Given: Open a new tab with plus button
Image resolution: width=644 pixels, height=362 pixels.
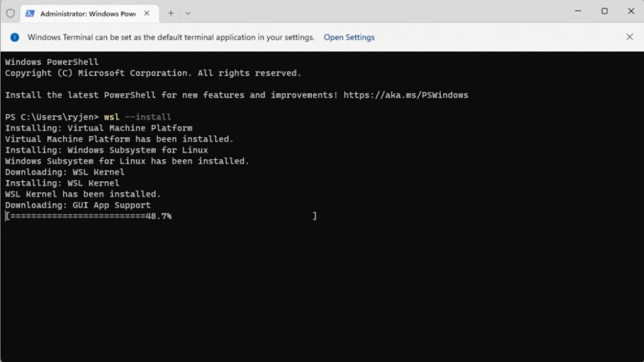Looking at the screenshot, I should (x=171, y=13).
